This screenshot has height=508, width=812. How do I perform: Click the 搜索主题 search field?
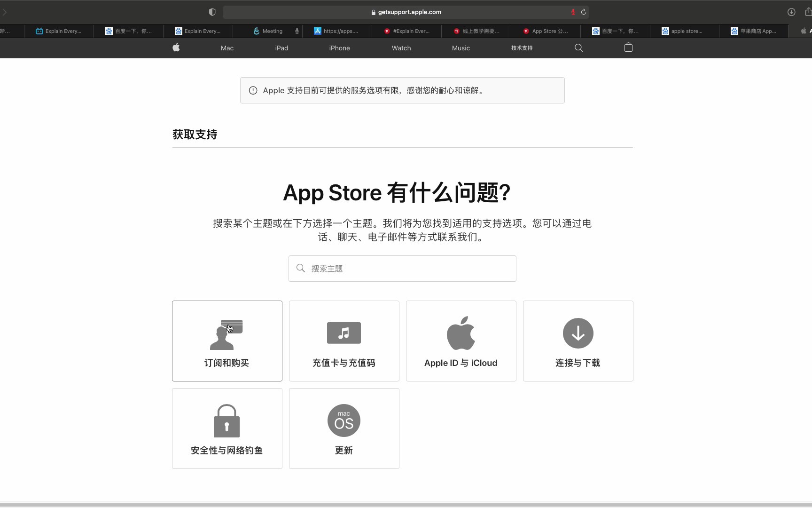[x=402, y=268]
